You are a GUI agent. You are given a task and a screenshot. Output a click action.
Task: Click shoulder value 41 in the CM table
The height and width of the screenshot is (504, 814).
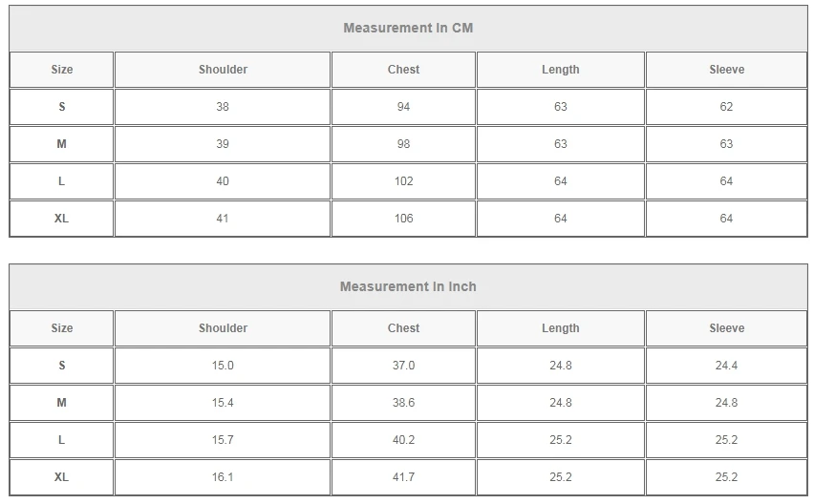tap(223, 219)
